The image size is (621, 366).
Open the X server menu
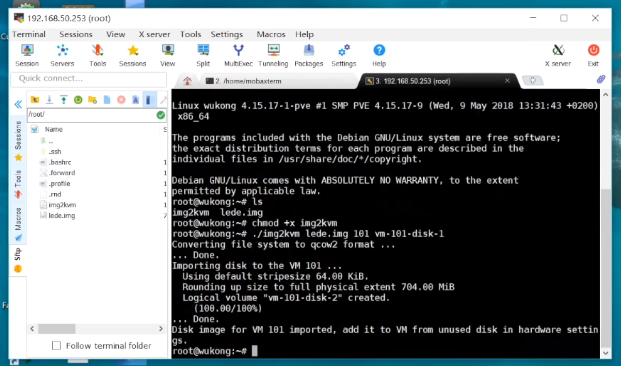point(154,34)
